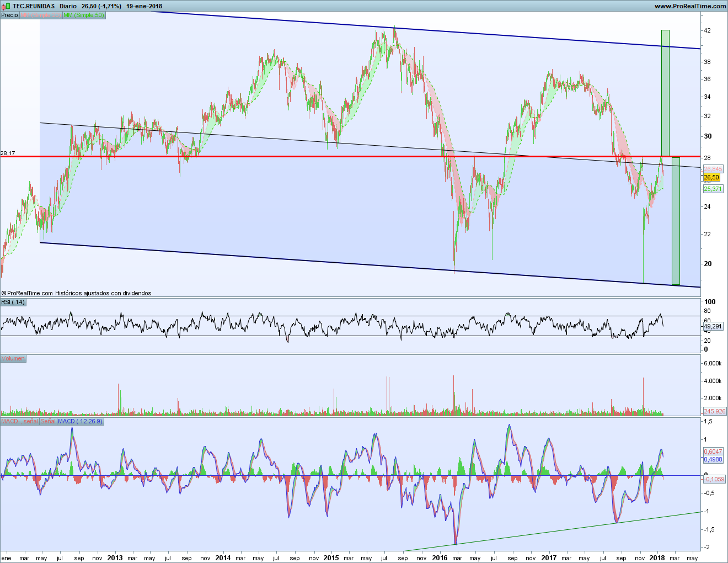Open the MACD ( 12 26 9) label
728x563 pixels.
click(80, 421)
